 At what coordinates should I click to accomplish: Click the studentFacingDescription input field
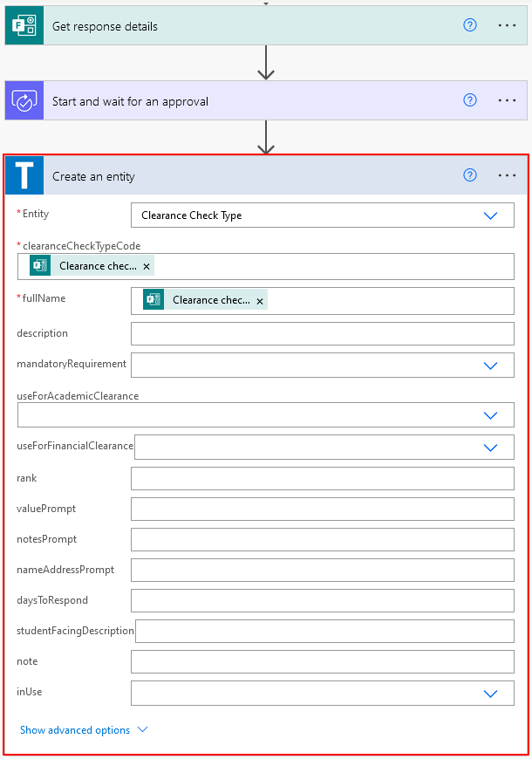coord(324,632)
